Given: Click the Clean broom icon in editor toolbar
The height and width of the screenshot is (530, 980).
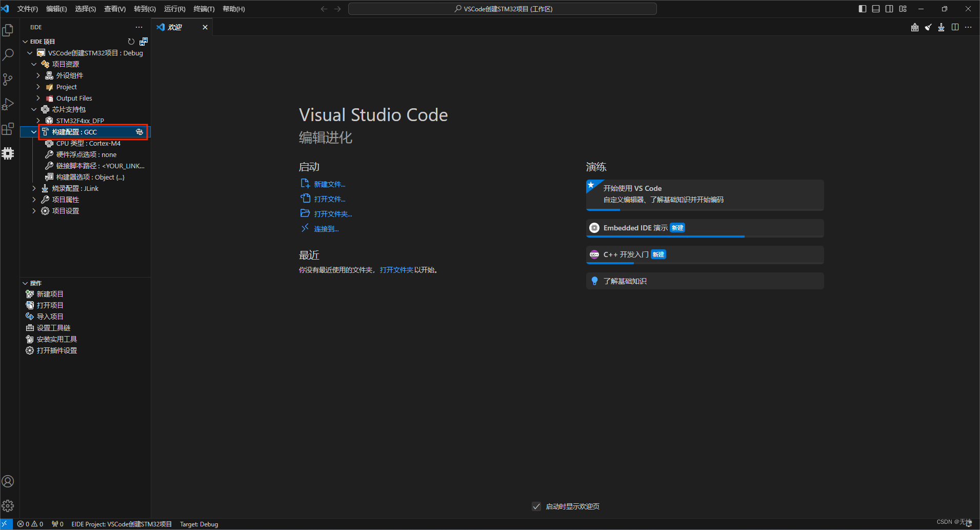Looking at the screenshot, I should click(x=928, y=27).
